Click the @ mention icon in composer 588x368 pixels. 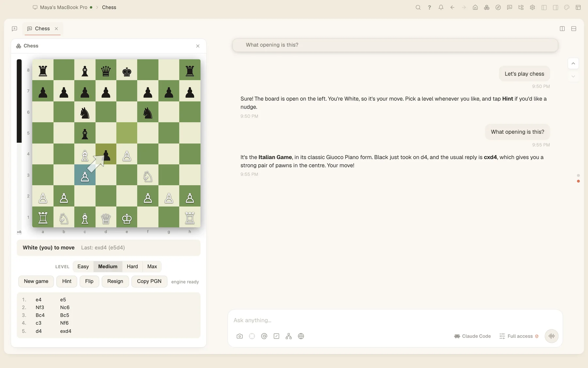264,336
